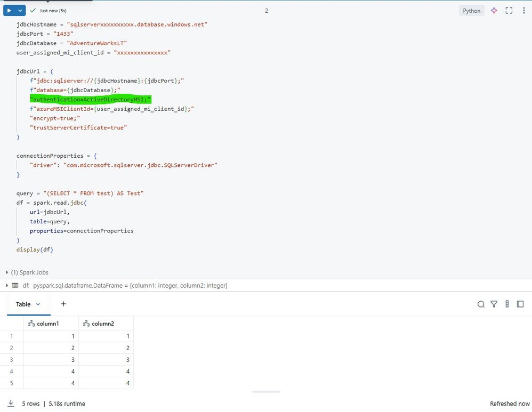Click the results panel resize handle
Image resolution: width=532 pixels, height=412 pixels.
[266, 392]
